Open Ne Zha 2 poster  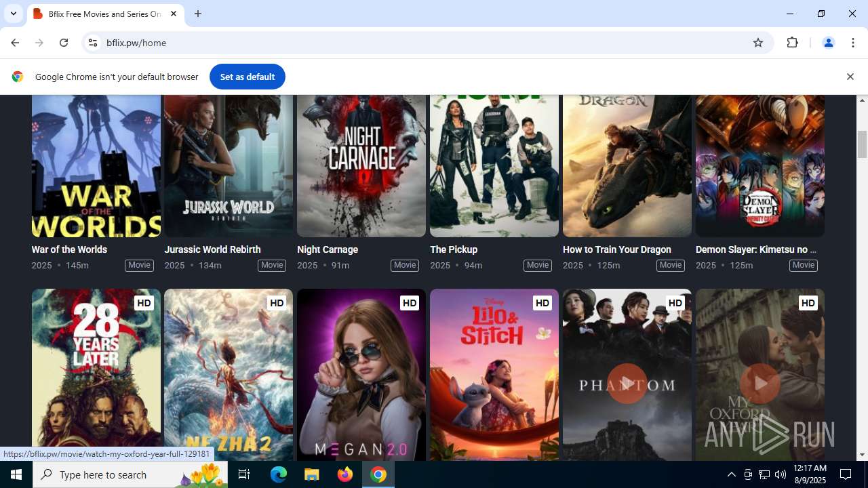(229, 375)
